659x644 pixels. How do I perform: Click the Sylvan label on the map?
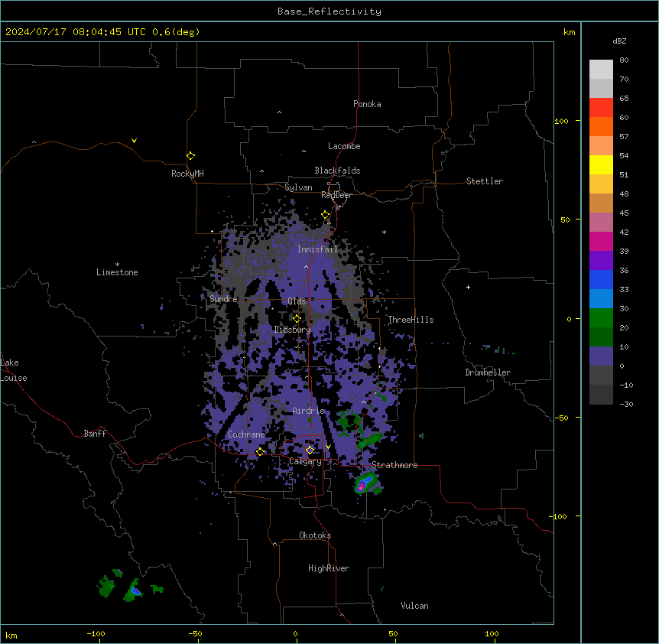pos(298,187)
